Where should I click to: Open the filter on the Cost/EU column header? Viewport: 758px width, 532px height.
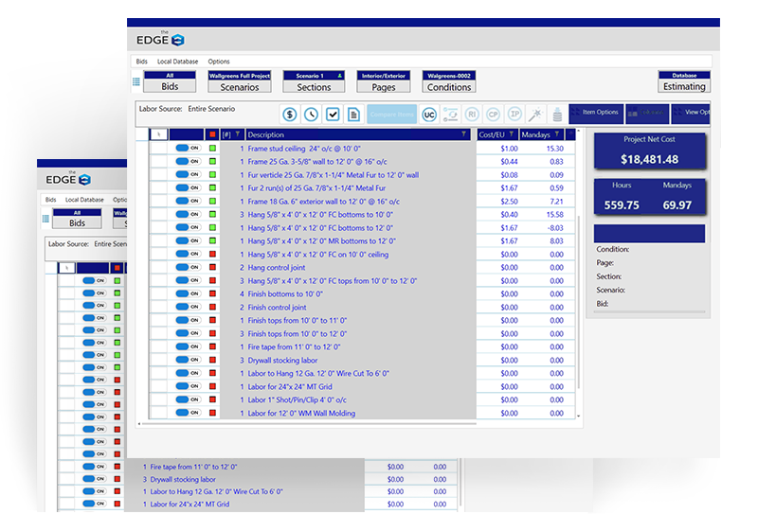tap(511, 134)
